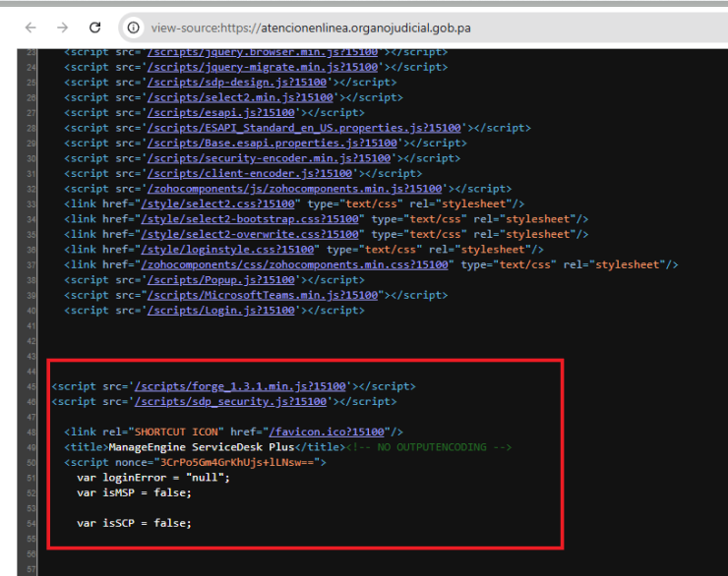Follow the Base.esapi.properties.js link

tap(273, 144)
